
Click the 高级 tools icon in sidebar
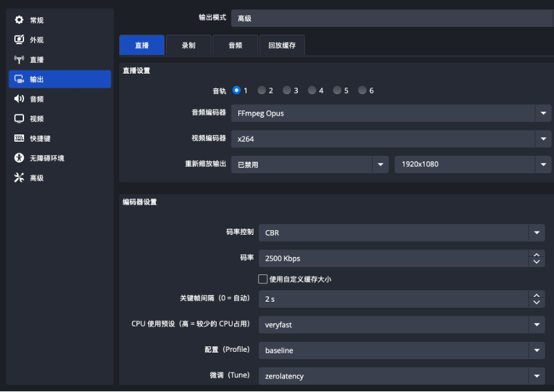19,178
